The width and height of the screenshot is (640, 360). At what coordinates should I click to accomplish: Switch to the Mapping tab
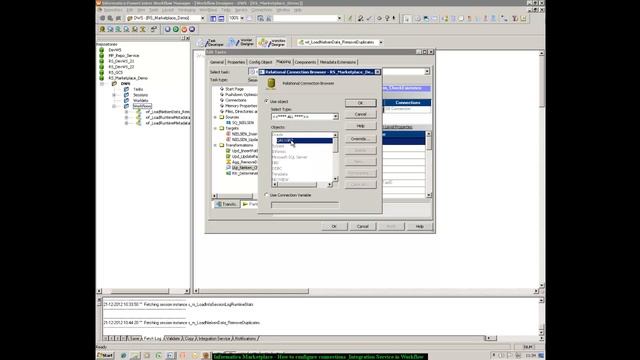pos(283,62)
